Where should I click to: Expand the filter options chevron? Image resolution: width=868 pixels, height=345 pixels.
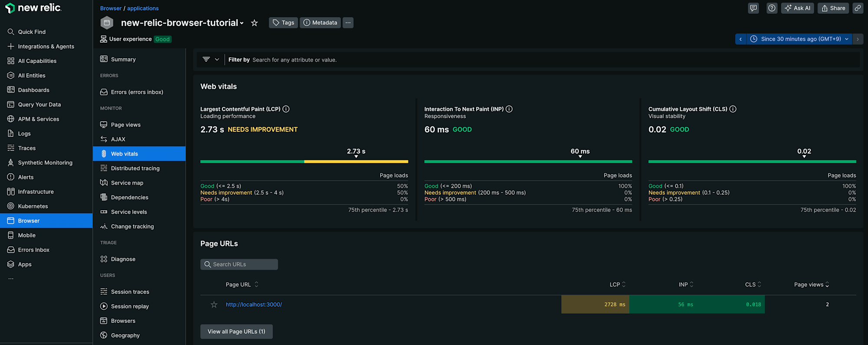[x=217, y=60]
